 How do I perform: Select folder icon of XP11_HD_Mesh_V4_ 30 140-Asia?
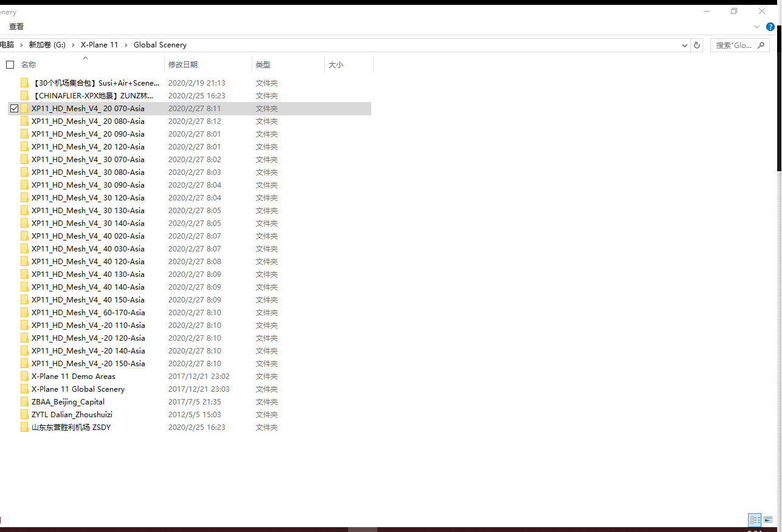(24, 223)
